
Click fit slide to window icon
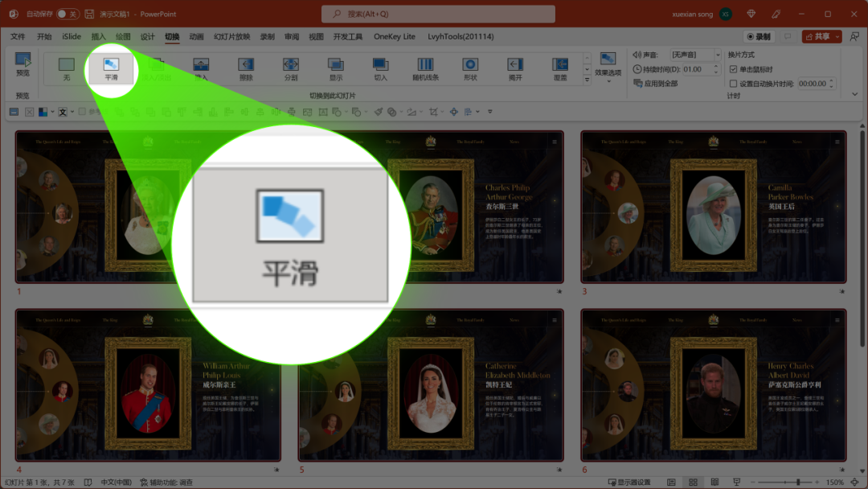pos(854,483)
